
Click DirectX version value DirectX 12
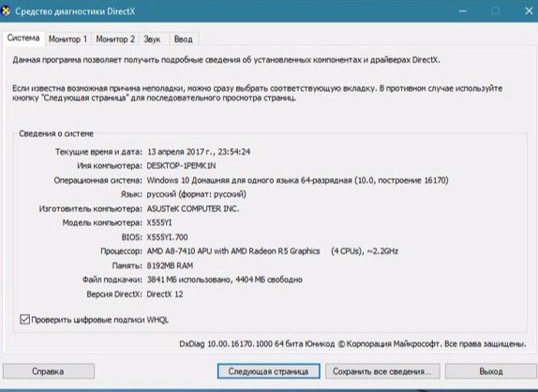point(165,294)
